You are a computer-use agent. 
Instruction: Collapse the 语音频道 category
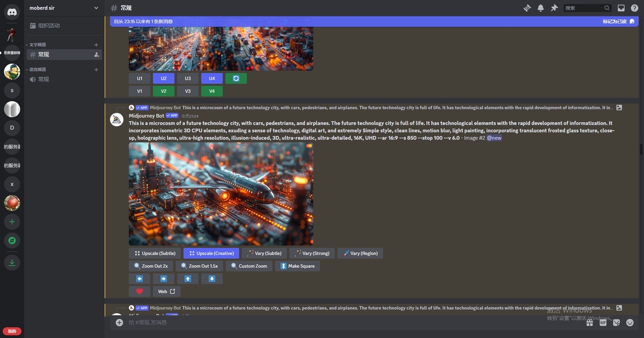(x=36, y=70)
